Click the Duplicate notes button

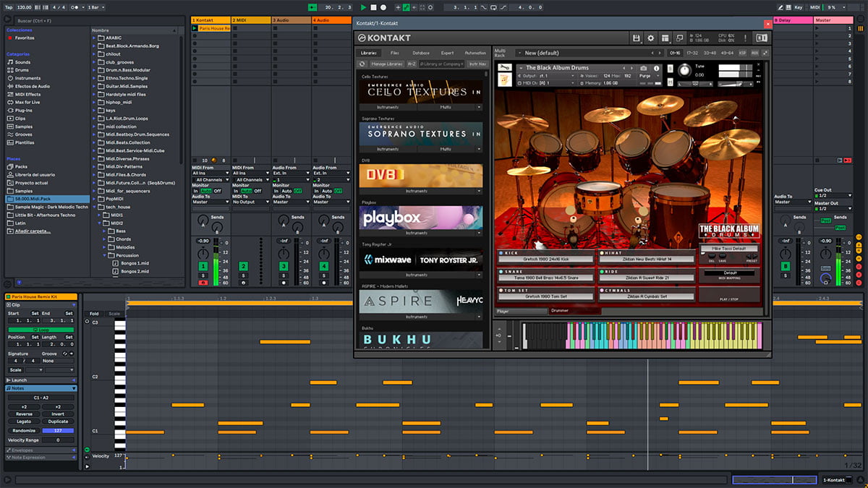point(58,421)
